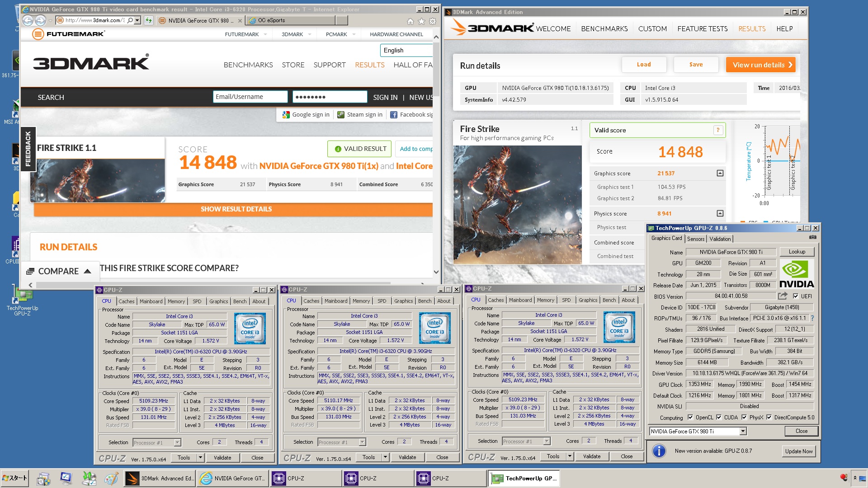This screenshot has height=488, width=868.
Task: Toggle UEFI checkbox in GPU-Z
Action: (795, 296)
